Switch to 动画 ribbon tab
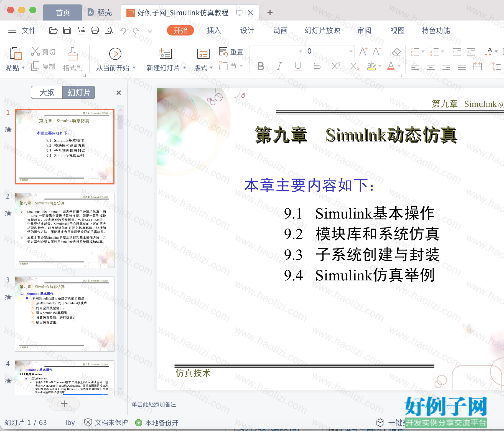Viewport: 504px width, 431px height. pyautogui.click(x=280, y=31)
